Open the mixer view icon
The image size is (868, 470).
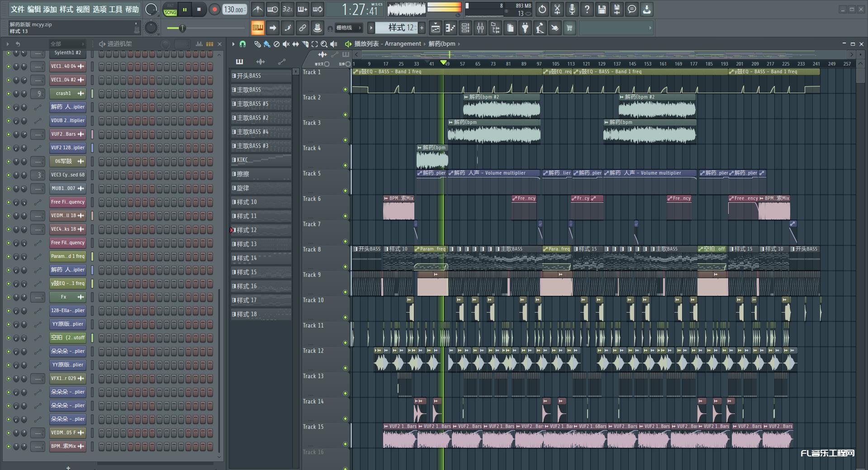pos(480,28)
